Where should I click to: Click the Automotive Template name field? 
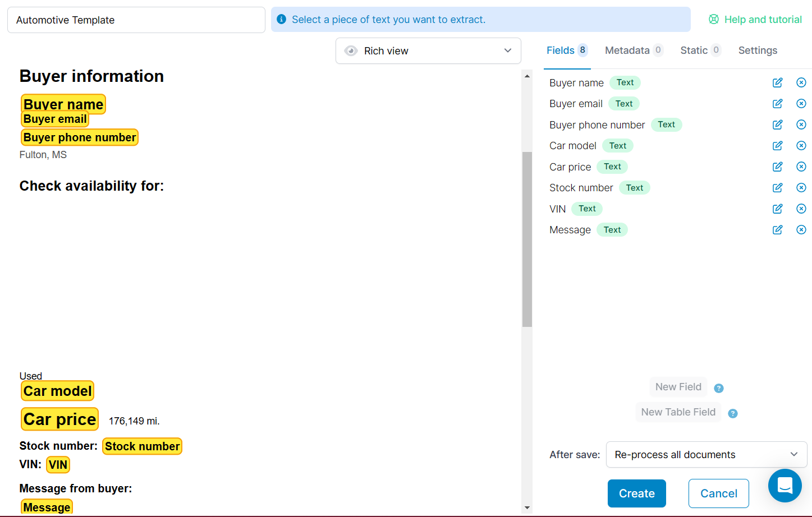(136, 19)
